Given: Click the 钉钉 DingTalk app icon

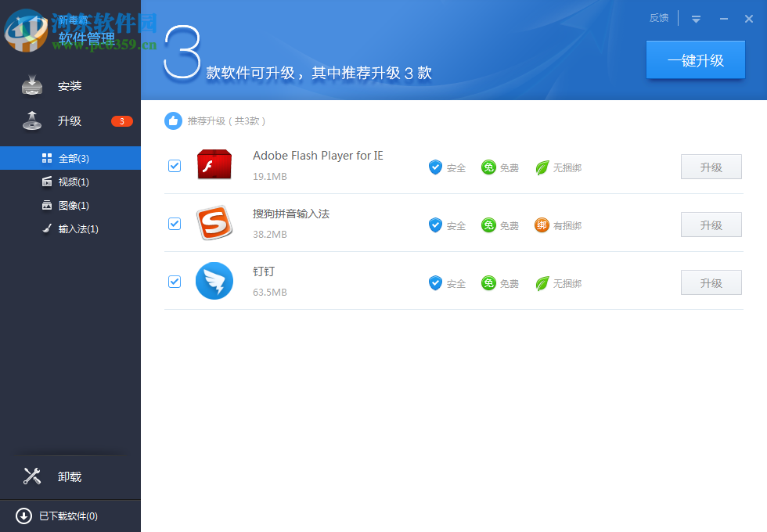Looking at the screenshot, I should click(214, 281).
